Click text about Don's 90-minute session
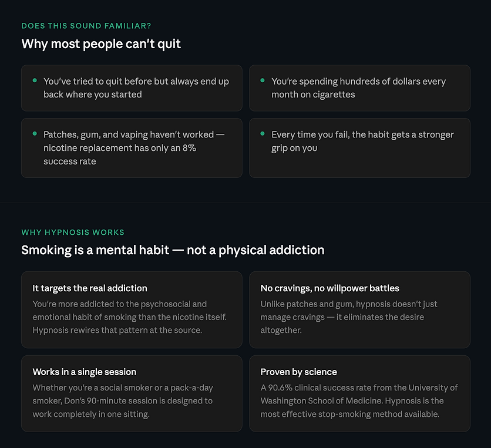Screen dimensions: 491x448 click(x=123, y=400)
